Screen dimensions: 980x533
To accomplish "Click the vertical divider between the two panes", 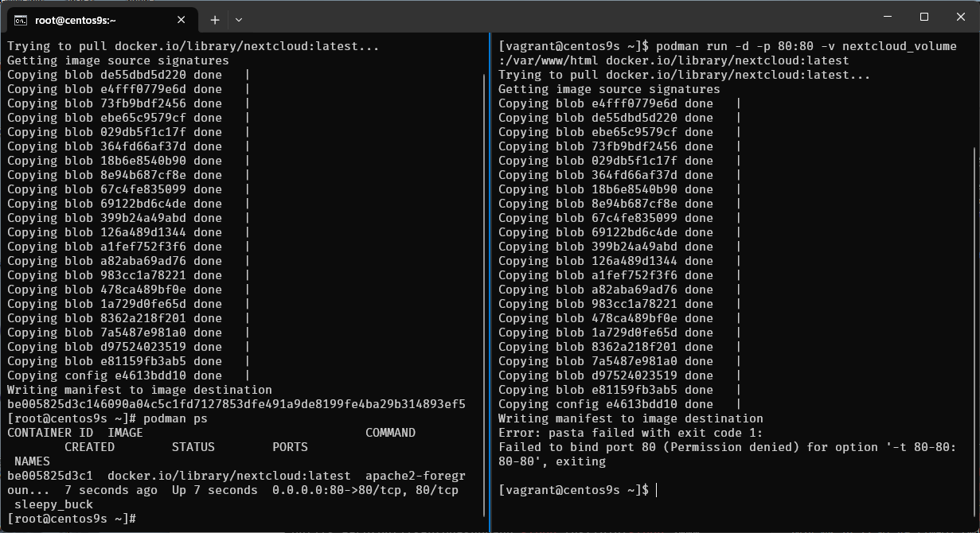I will click(x=490, y=278).
